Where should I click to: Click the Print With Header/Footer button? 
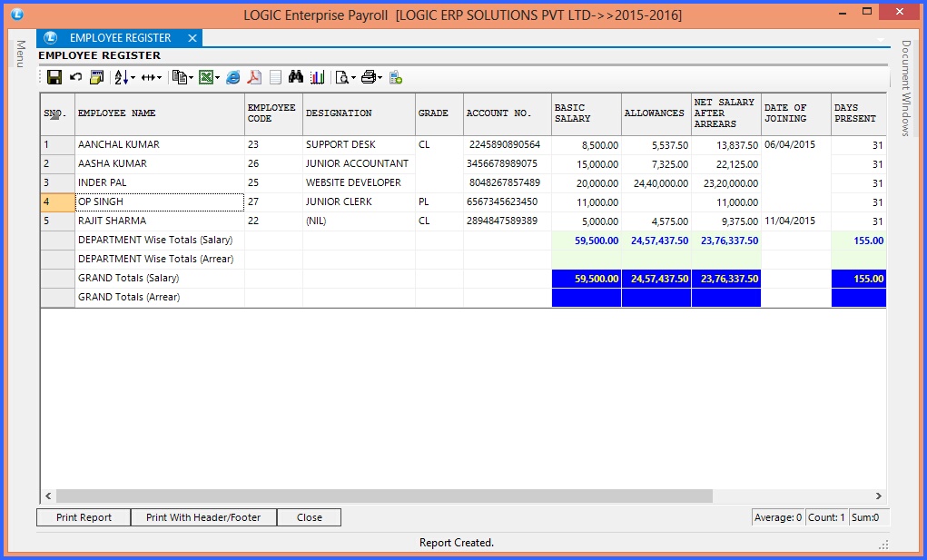click(x=203, y=517)
